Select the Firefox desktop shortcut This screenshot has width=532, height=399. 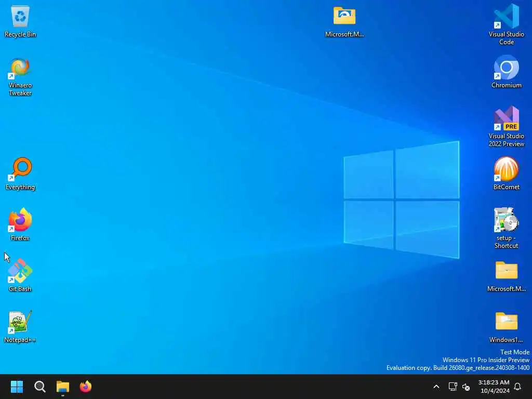20,224
